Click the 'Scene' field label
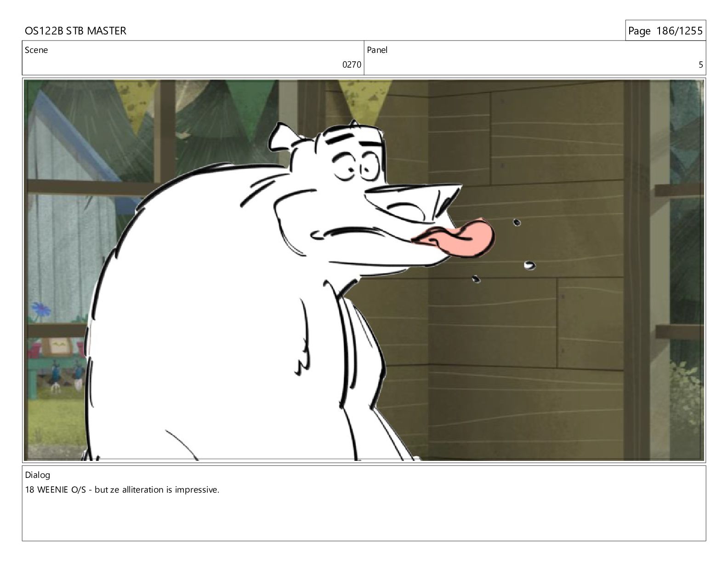 36,50
